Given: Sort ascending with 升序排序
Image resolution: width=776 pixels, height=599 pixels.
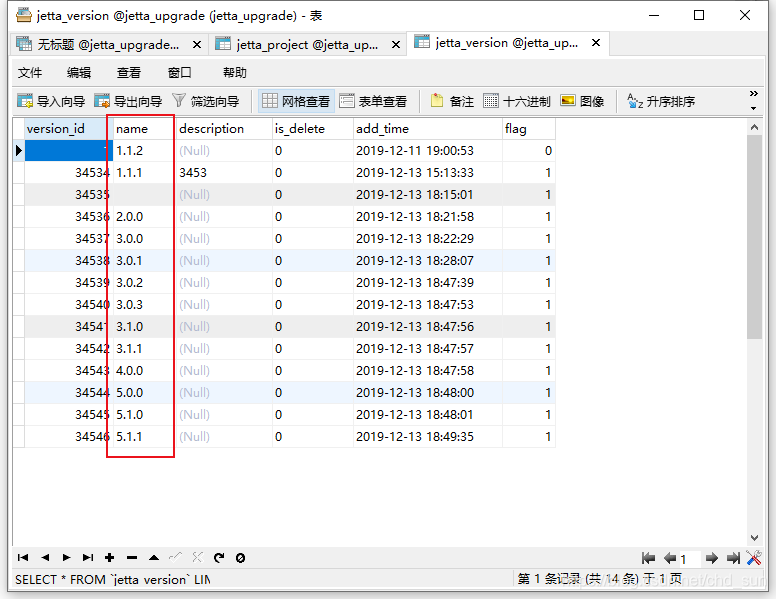Looking at the screenshot, I should [661, 101].
